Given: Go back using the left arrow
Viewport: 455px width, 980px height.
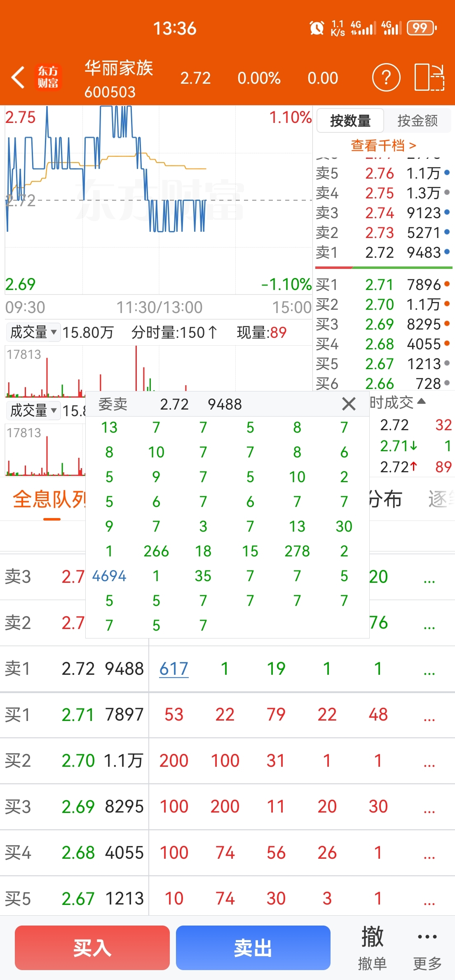Looking at the screenshot, I should (x=18, y=77).
